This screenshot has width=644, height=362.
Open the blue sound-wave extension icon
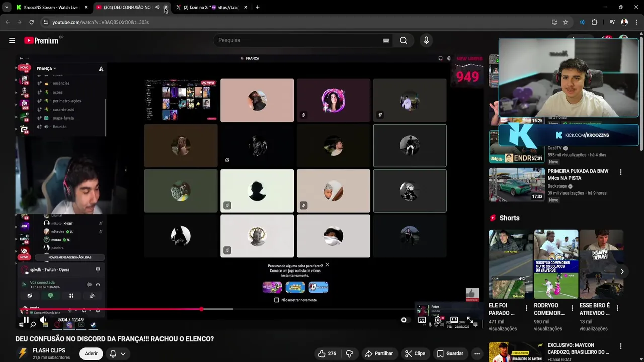click(582, 22)
